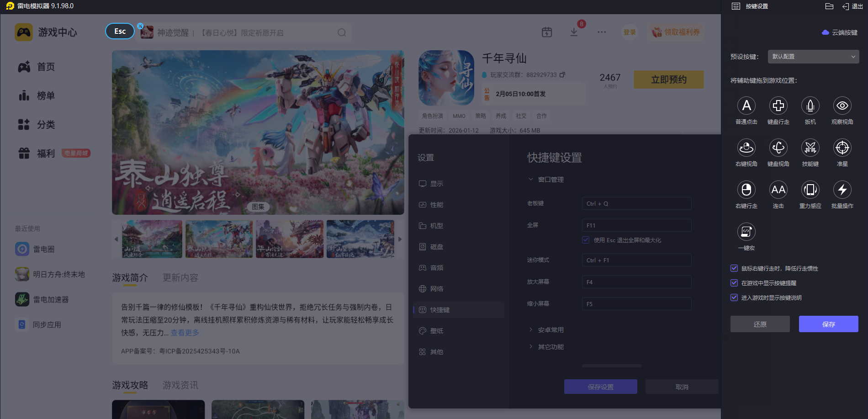
Task: Toggle 使用 Esc 退出全屏和最大化 checkbox
Action: (586, 240)
